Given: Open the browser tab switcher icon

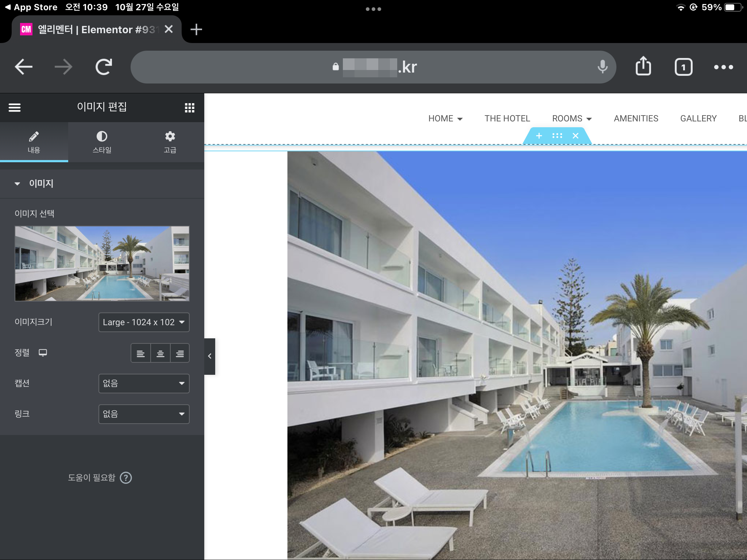Looking at the screenshot, I should 683,67.
